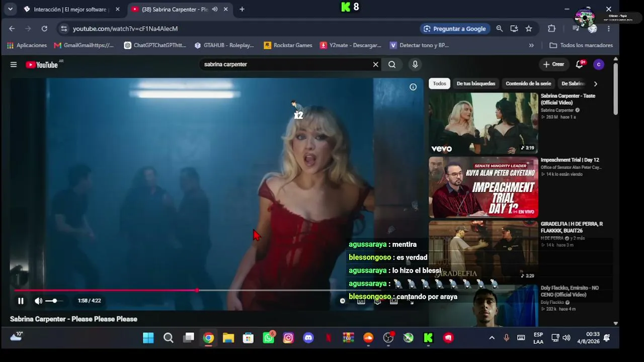View site information icon in address bar
The width and height of the screenshot is (644, 362).
[x=63, y=29]
